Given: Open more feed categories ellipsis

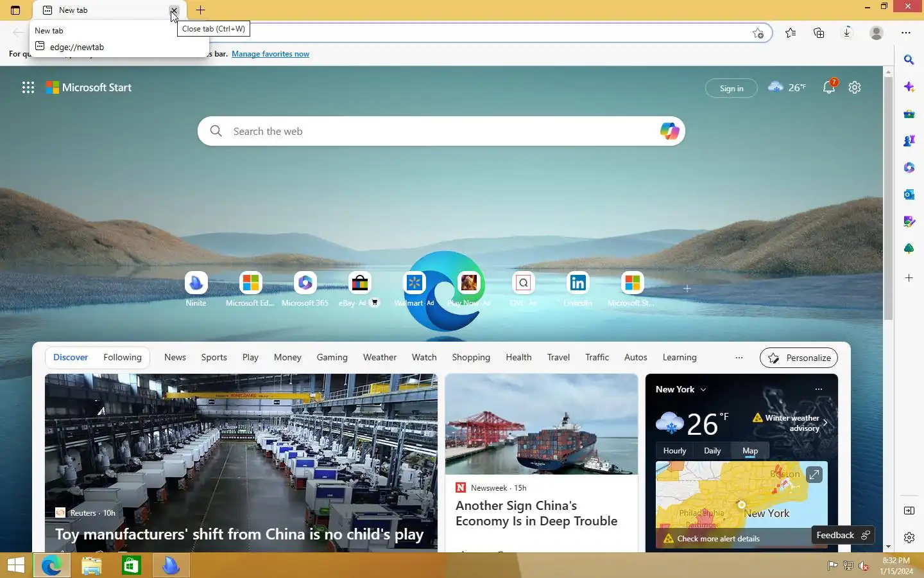Looking at the screenshot, I should [739, 358].
